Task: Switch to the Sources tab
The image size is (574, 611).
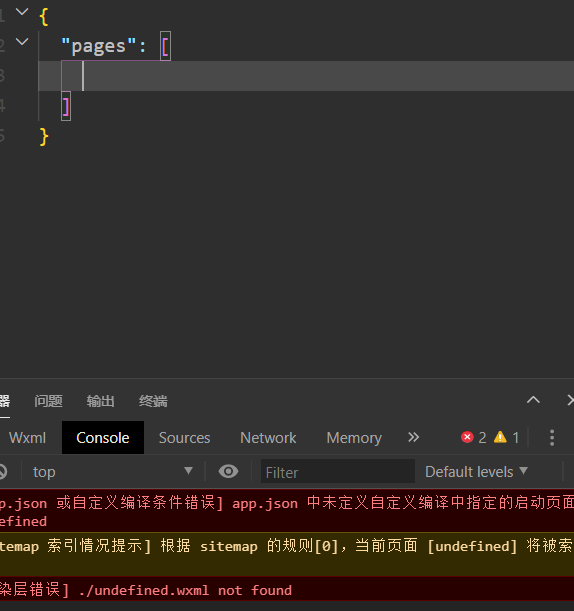Action: tap(184, 438)
